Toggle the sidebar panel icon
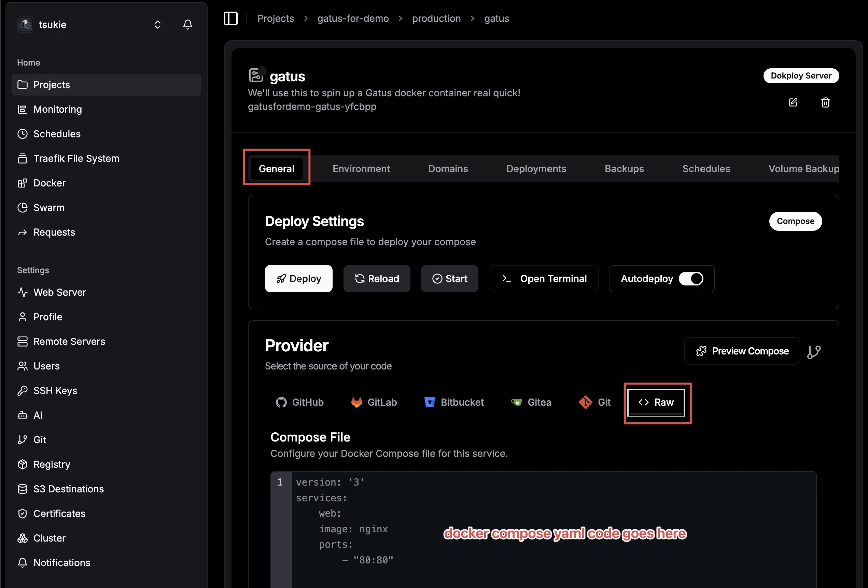The width and height of the screenshot is (868, 588). click(x=230, y=18)
